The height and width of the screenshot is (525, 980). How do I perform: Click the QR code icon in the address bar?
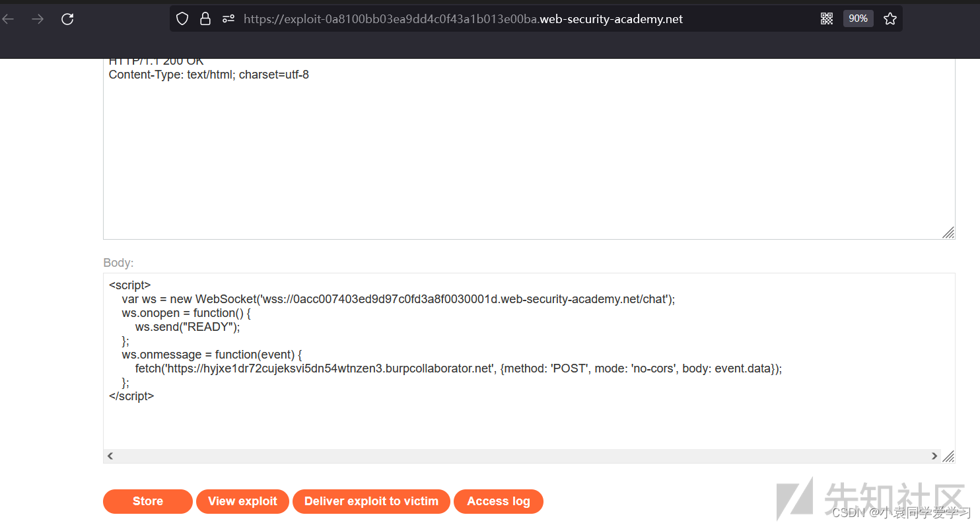827,18
